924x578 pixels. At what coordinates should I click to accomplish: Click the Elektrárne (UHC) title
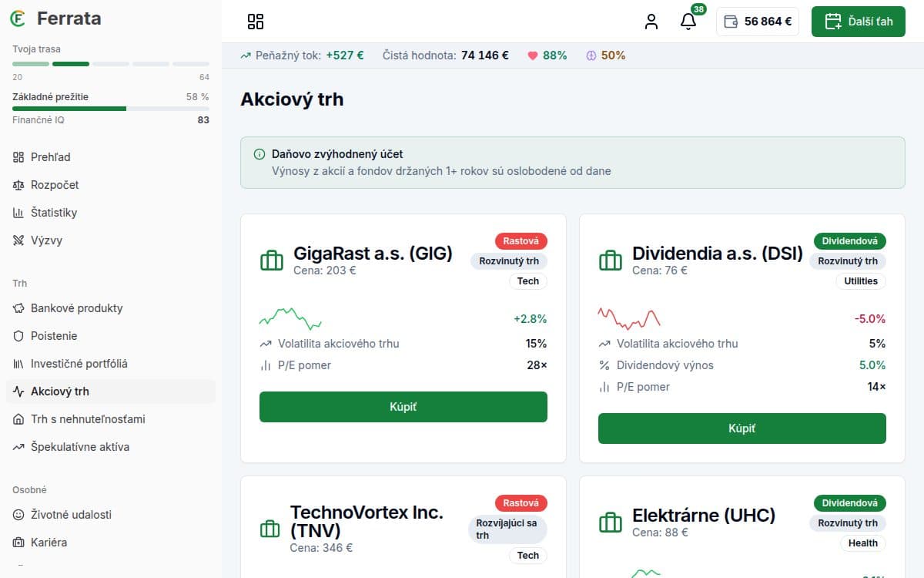pyautogui.click(x=704, y=515)
